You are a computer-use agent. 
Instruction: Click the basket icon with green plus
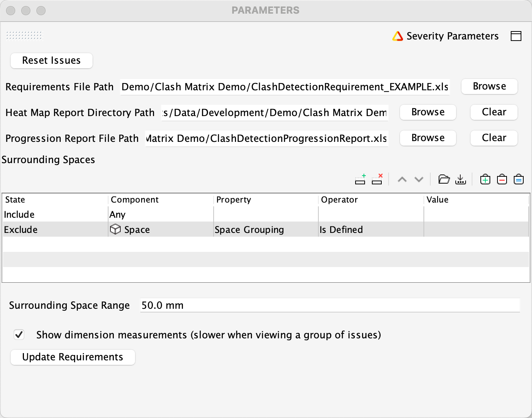tap(485, 179)
